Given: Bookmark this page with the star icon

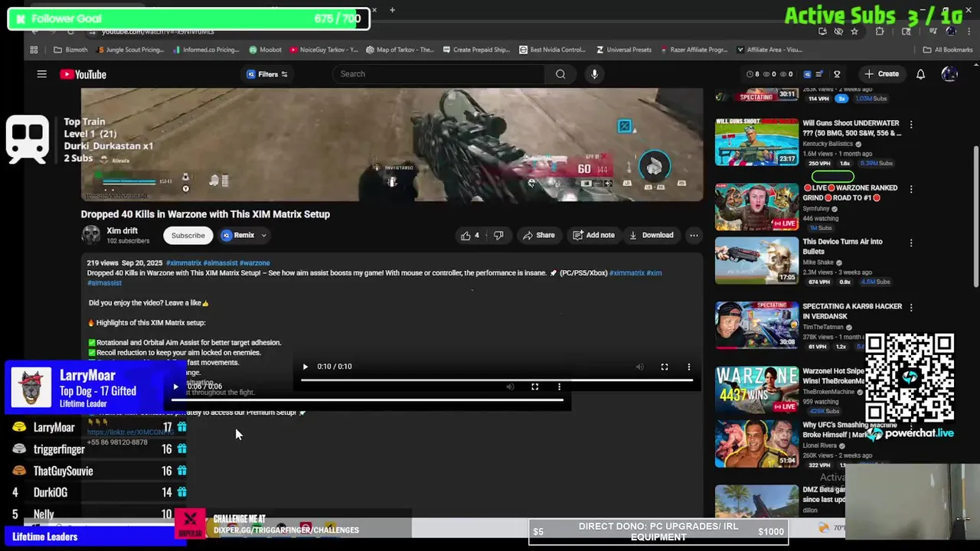Looking at the screenshot, I should 854,31.
